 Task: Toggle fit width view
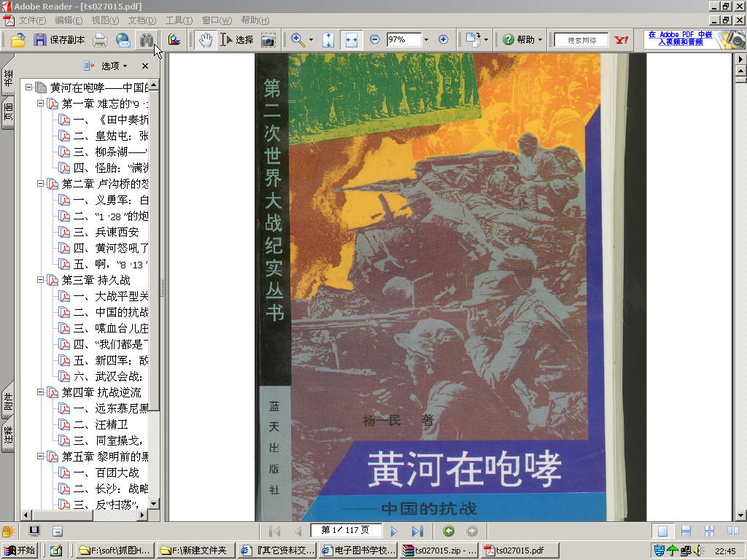click(352, 40)
